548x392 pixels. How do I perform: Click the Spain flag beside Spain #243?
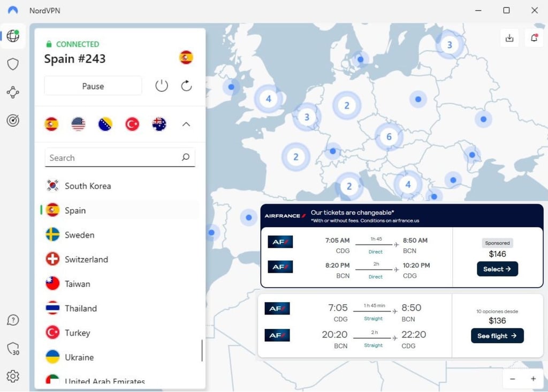(x=186, y=58)
